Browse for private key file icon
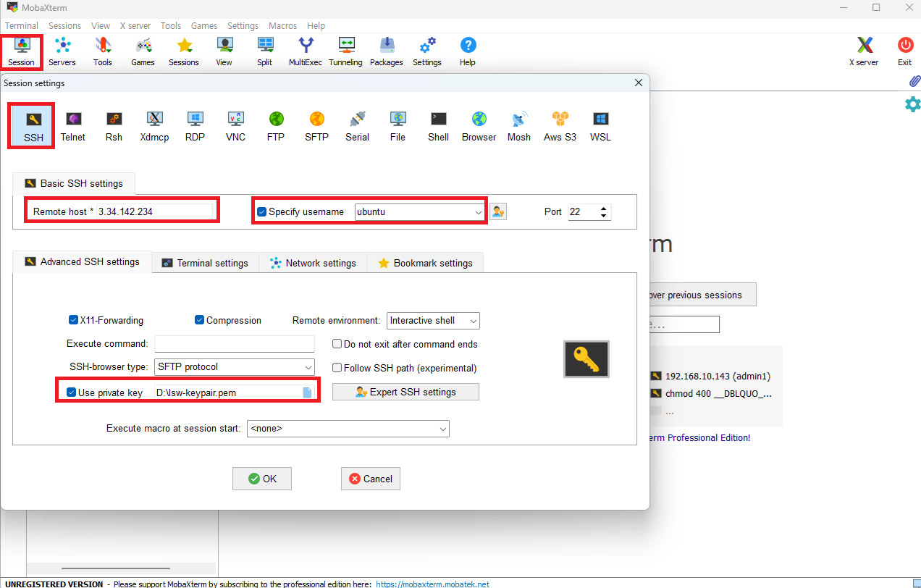Viewport: 921px width, 588px height. click(x=307, y=392)
